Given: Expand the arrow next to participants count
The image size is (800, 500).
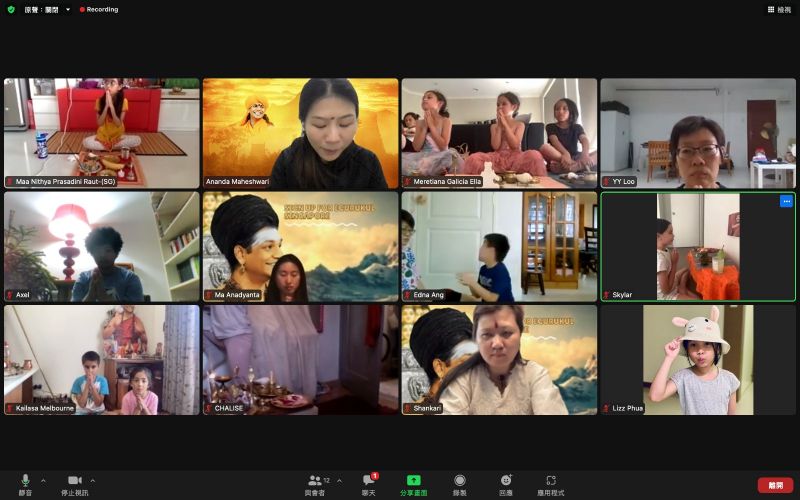Looking at the screenshot, I should [339, 481].
